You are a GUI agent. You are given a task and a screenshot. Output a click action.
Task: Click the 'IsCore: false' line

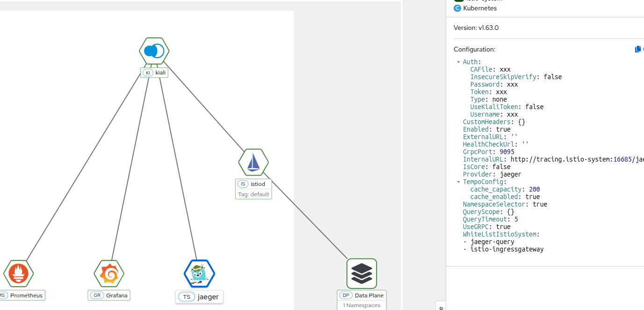(487, 167)
